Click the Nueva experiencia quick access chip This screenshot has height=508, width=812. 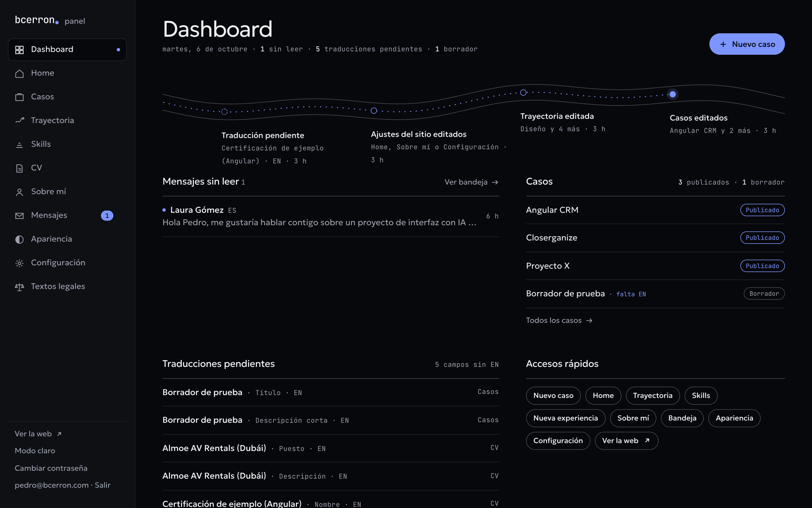coord(565,418)
